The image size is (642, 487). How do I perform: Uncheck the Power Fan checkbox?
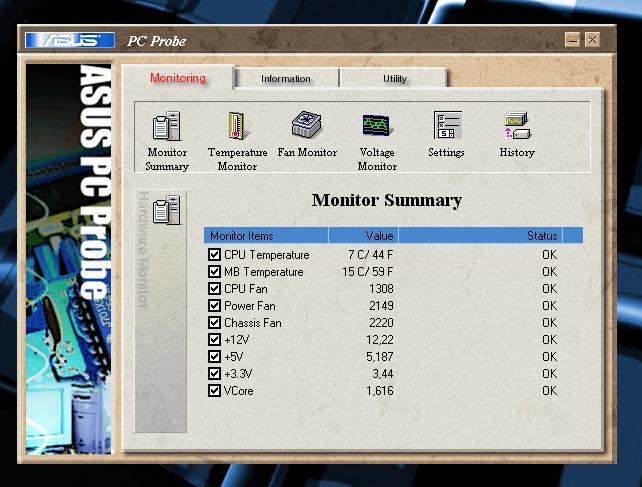214,306
